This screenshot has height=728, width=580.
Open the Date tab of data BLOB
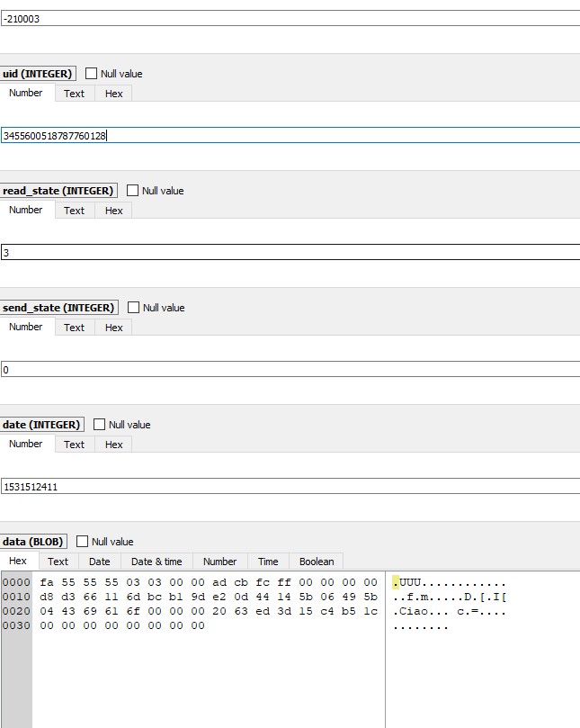pos(99,562)
